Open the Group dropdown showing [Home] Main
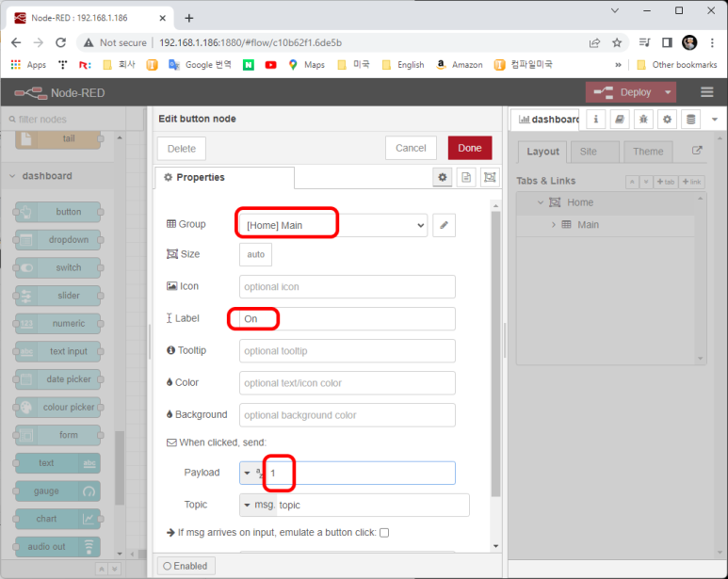The height and width of the screenshot is (579, 728). (x=333, y=225)
